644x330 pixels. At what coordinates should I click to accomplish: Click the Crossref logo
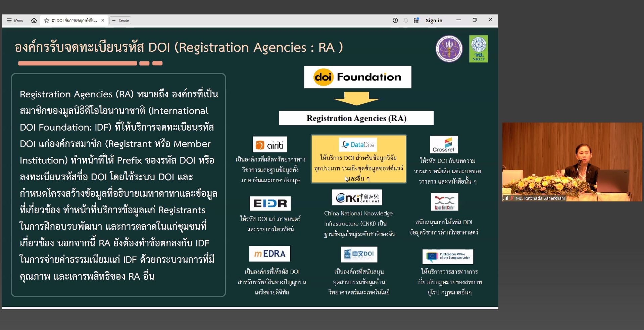click(444, 145)
